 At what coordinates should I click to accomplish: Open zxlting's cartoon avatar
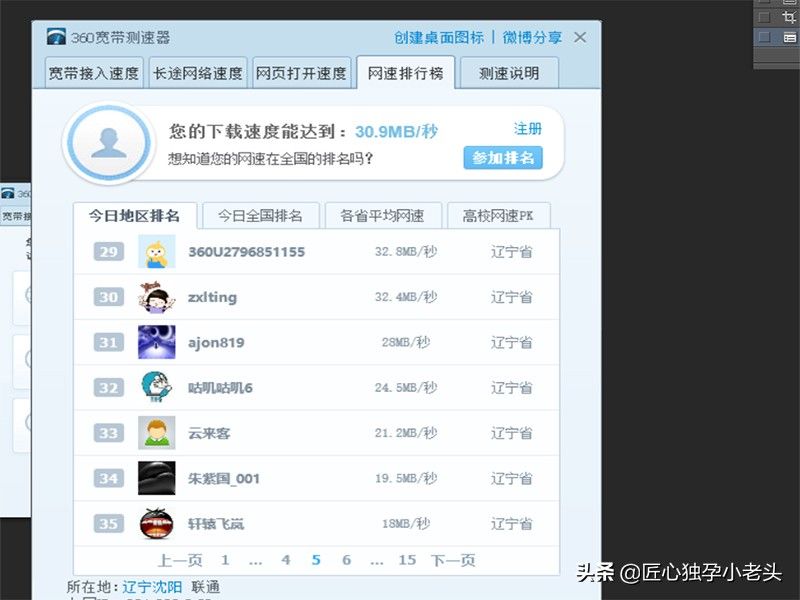pyautogui.click(x=157, y=297)
